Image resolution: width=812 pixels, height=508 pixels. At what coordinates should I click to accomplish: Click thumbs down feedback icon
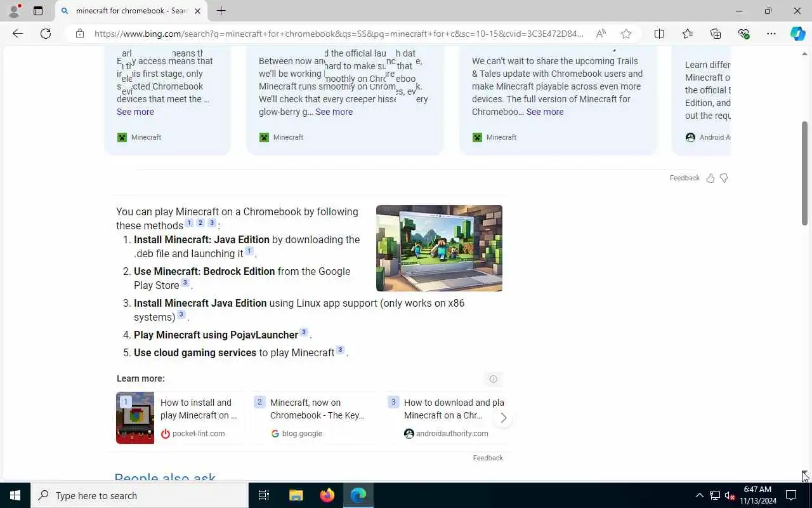click(724, 178)
